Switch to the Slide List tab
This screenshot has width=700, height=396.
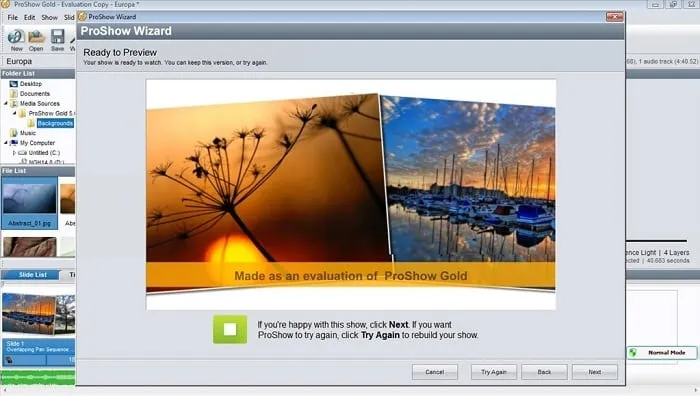(x=32, y=275)
